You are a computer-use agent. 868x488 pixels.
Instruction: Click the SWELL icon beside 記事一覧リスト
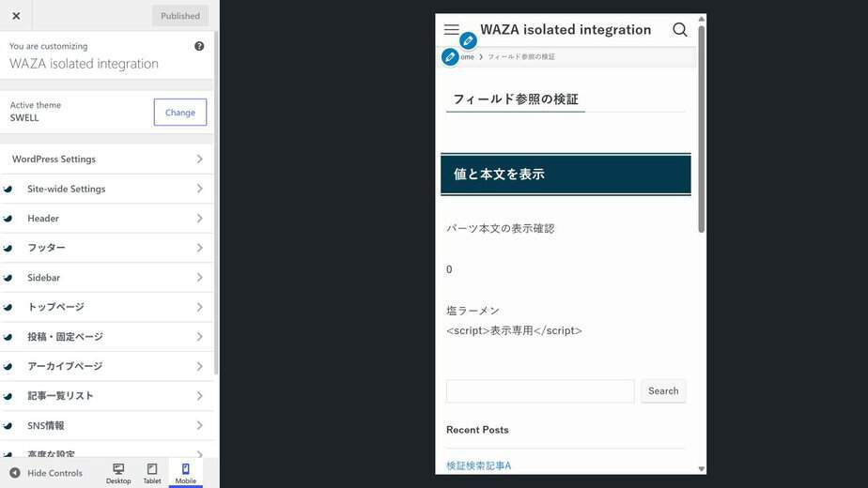tap(8, 396)
